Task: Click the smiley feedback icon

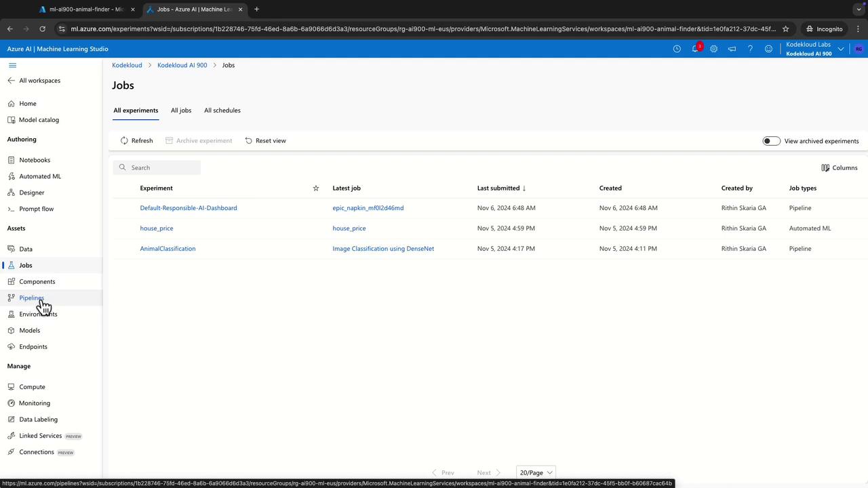Action: (768, 49)
